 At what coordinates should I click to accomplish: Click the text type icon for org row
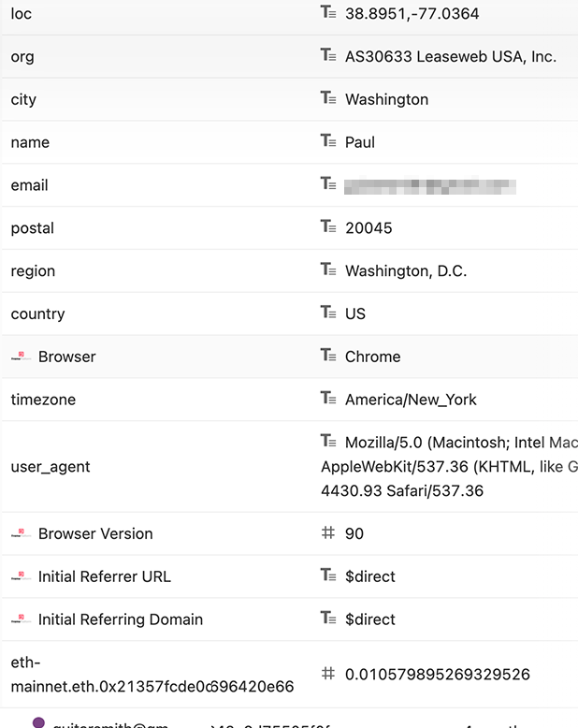pos(328,55)
